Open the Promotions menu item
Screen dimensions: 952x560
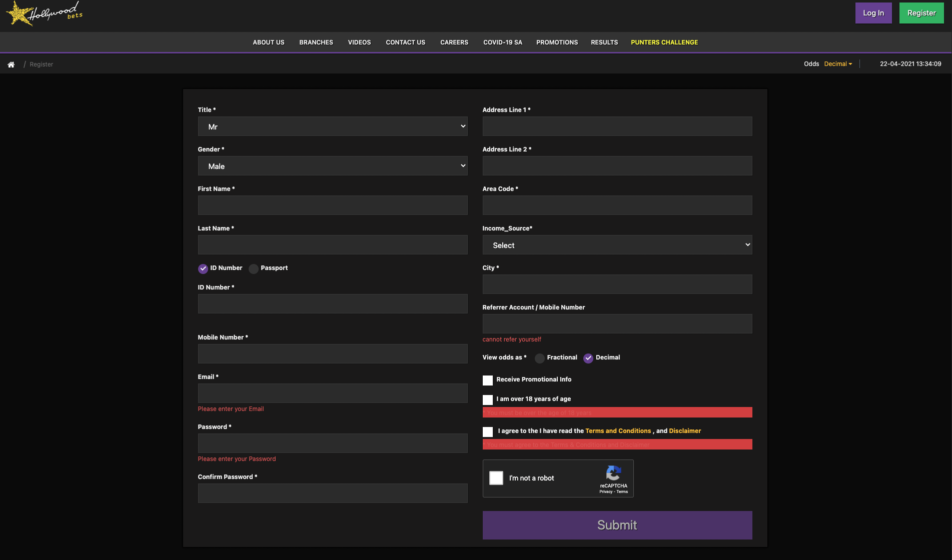coord(557,42)
